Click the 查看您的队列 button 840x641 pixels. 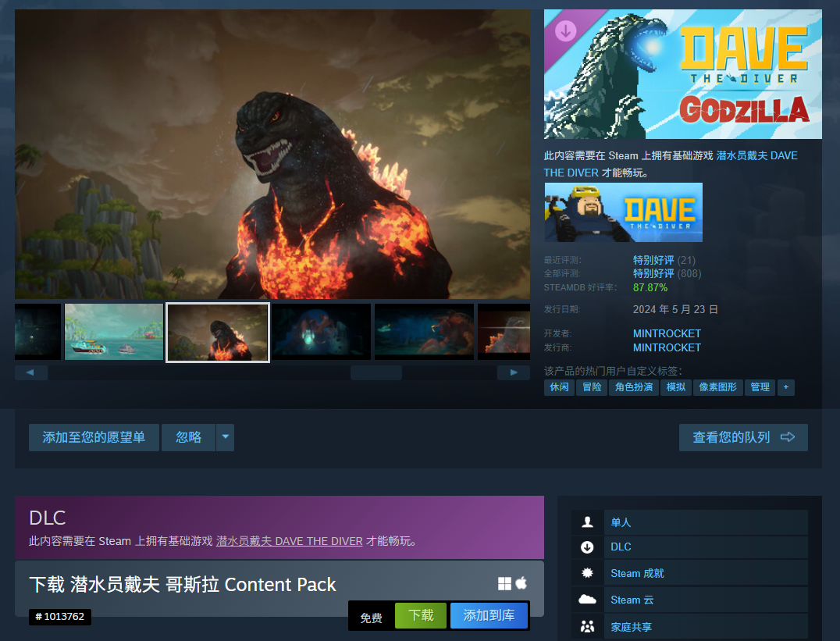pyautogui.click(x=743, y=437)
